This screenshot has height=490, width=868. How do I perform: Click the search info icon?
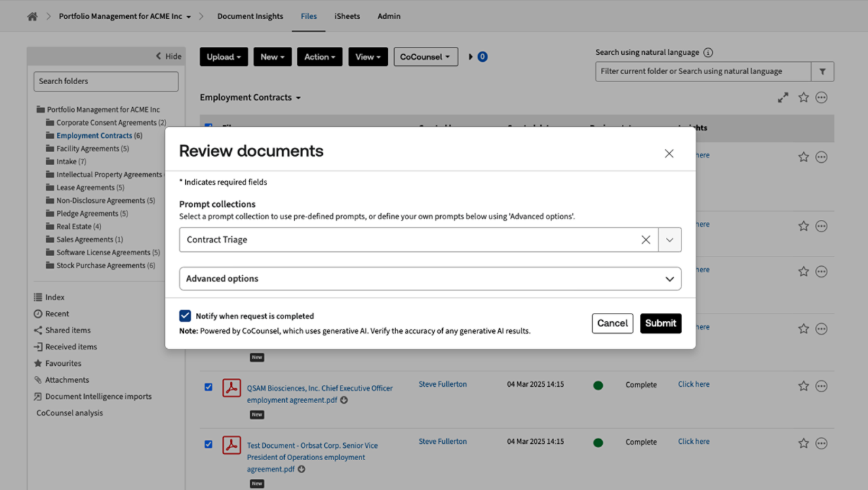point(708,53)
